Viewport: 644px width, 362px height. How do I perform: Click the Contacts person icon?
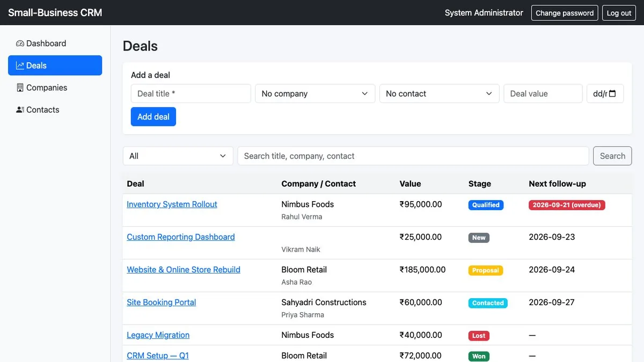[x=20, y=109]
